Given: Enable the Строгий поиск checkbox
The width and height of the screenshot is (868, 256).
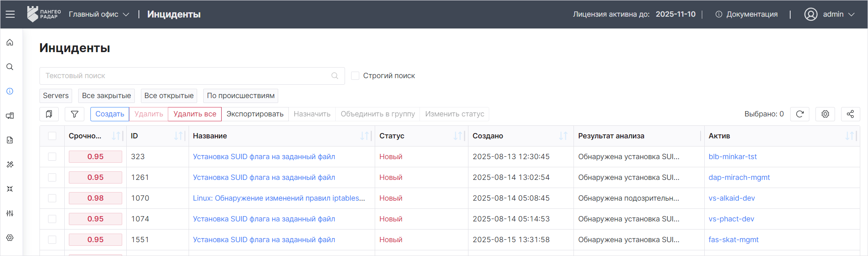Looking at the screenshot, I should [x=355, y=76].
